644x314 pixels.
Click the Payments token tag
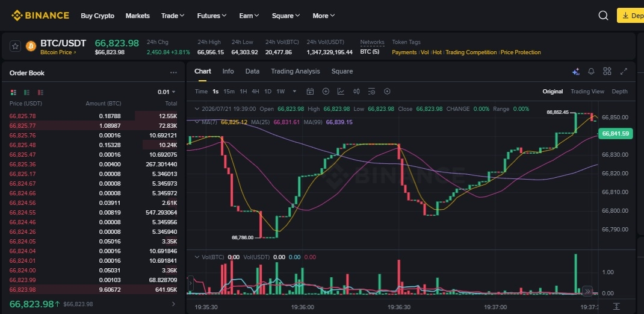click(x=404, y=52)
